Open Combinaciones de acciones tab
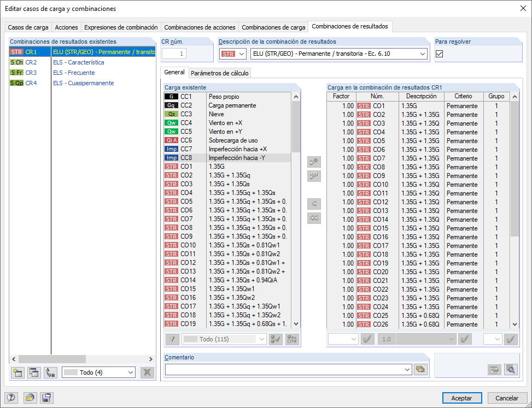Image resolution: width=532 pixels, height=408 pixels. tap(200, 27)
